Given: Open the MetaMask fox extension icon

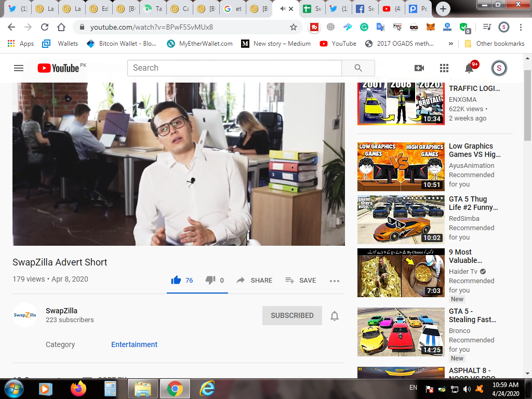Looking at the screenshot, I should tap(431, 27).
